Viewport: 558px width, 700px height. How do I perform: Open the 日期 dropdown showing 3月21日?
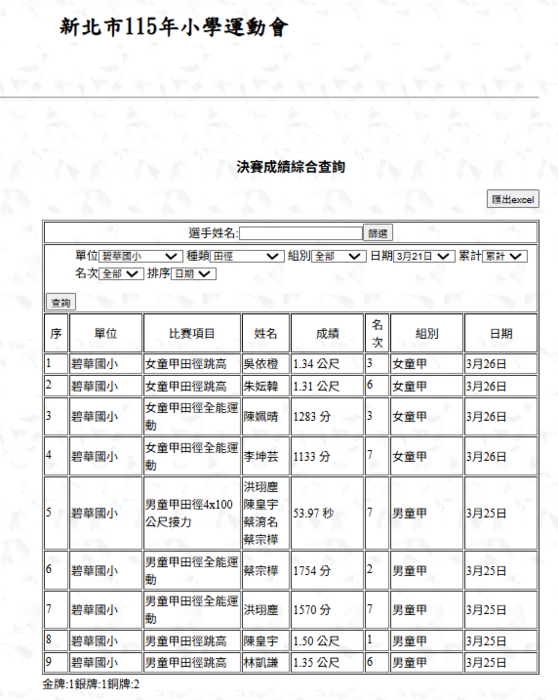[x=424, y=256]
